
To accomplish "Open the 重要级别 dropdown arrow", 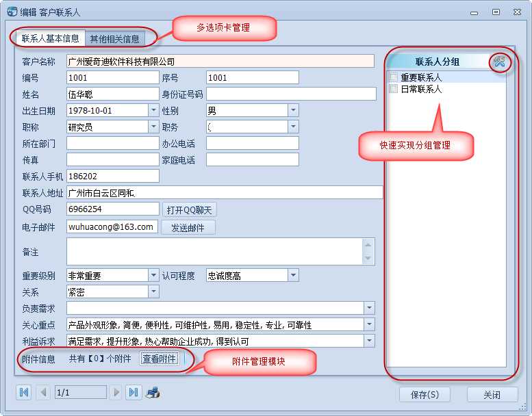I will (153, 275).
